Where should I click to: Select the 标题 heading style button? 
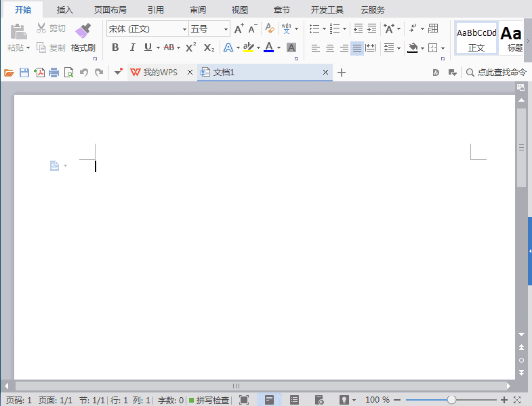(511, 38)
